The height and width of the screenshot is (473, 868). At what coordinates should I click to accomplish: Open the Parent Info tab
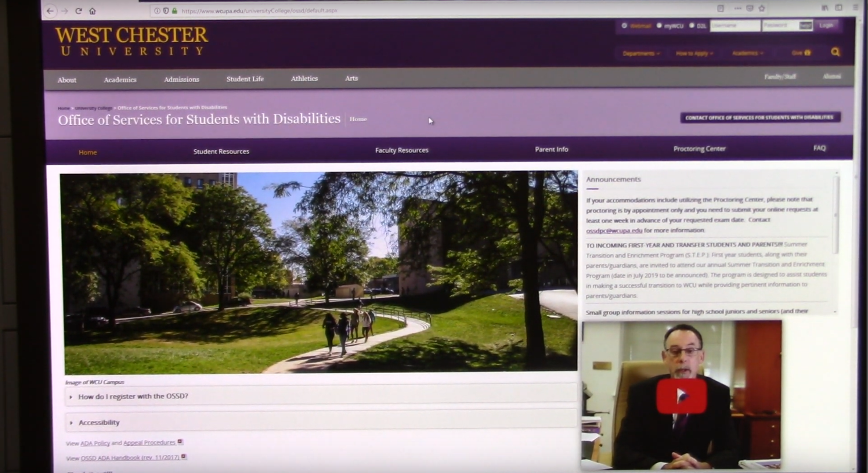(551, 149)
